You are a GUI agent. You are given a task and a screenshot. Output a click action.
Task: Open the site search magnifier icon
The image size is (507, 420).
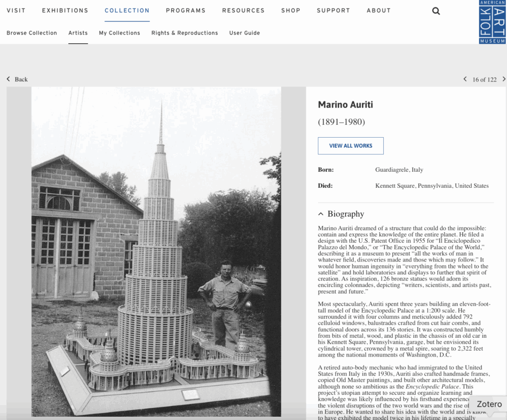pos(436,11)
